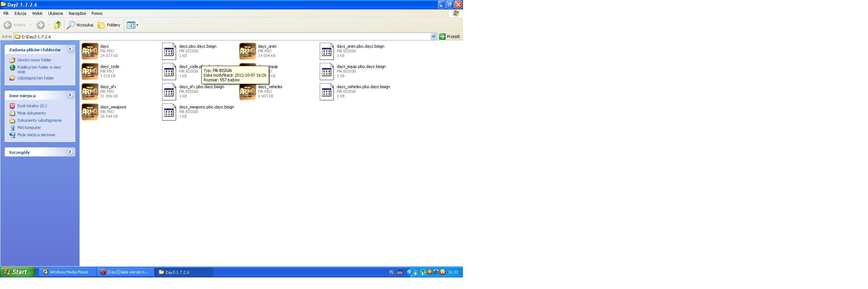Switch to Windows Media Player taskbar button
868x289 pixels.
[68, 272]
